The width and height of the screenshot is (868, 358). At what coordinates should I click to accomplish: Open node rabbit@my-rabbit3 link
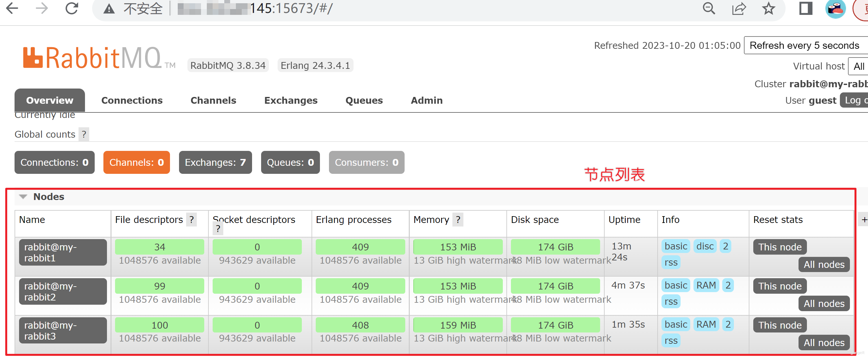[63, 331]
